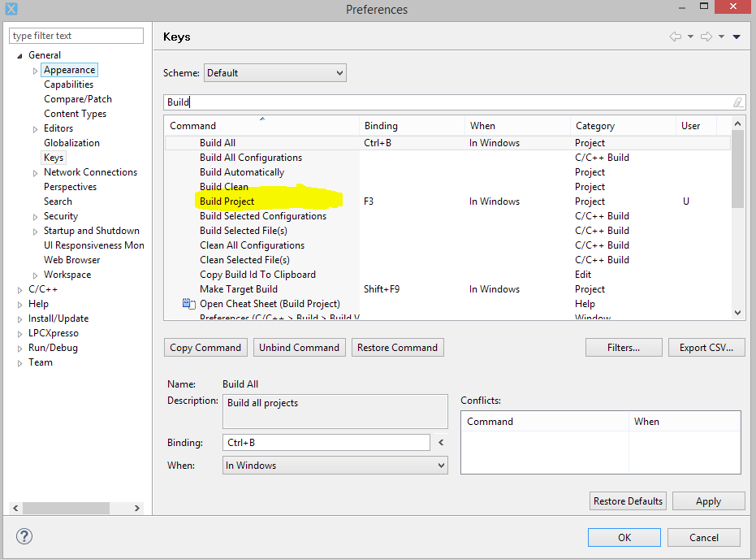Open the Keys page view menu triangle
This screenshot has width=756, height=559.
[x=737, y=37]
